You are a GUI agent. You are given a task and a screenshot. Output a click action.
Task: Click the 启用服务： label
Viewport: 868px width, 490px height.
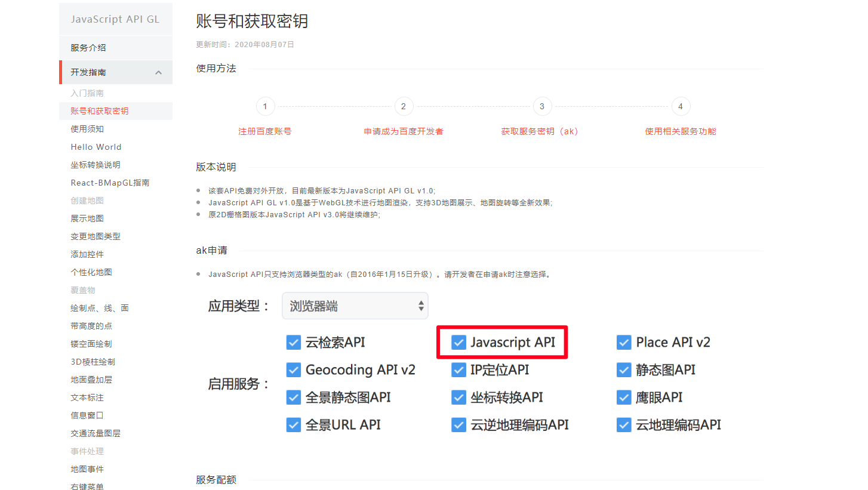(x=239, y=384)
